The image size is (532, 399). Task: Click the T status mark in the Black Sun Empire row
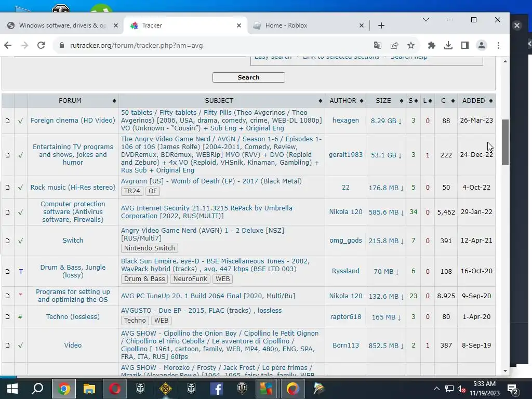click(x=21, y=271)
